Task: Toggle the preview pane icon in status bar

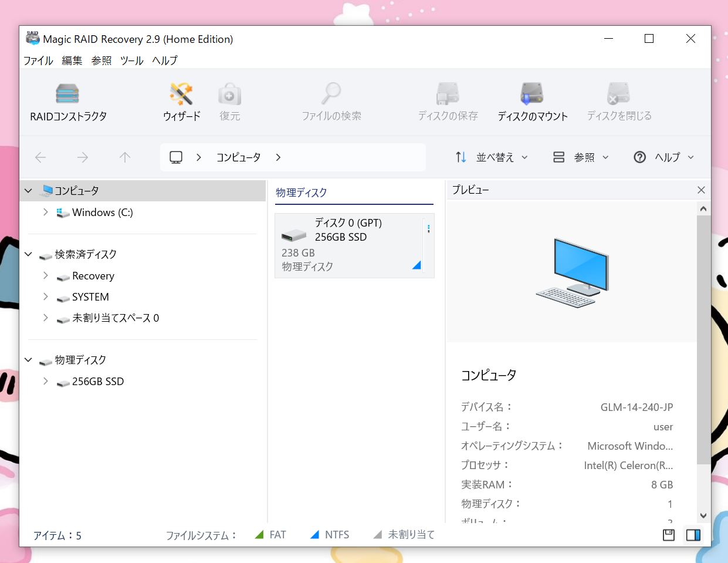Action: 693,535
